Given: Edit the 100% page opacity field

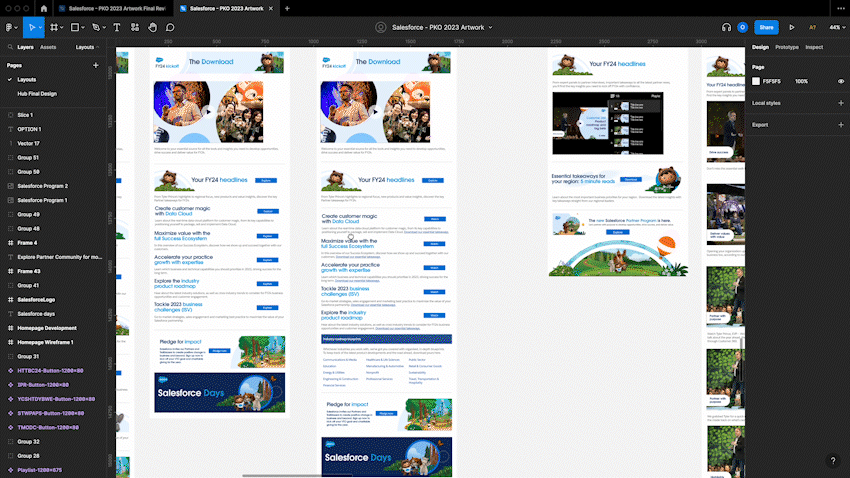Looking at the screenshot, I should coord(801,81).
